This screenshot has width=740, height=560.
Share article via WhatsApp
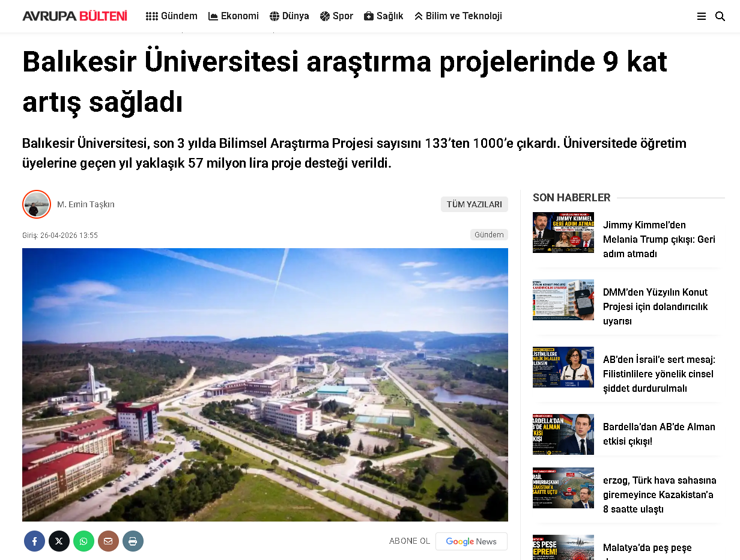[83, 541]
